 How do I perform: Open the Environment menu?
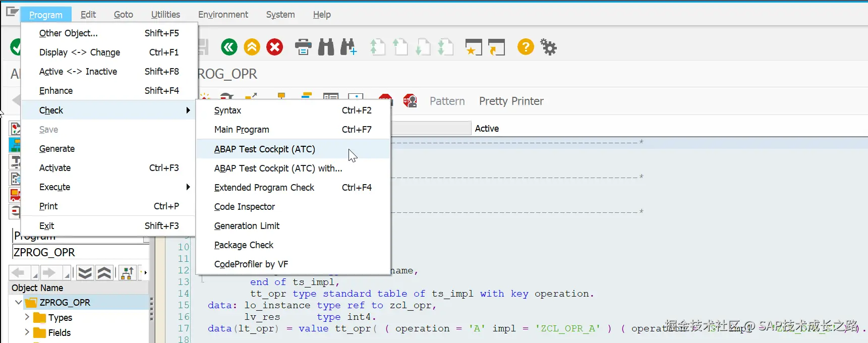[x=223, y=15]
